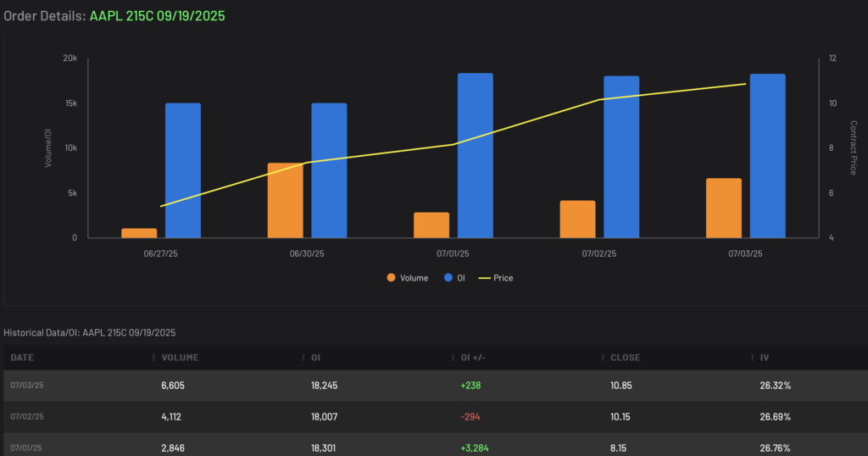
Task: Click the orange Volume legend dot
Action: (x=391, y=278)
